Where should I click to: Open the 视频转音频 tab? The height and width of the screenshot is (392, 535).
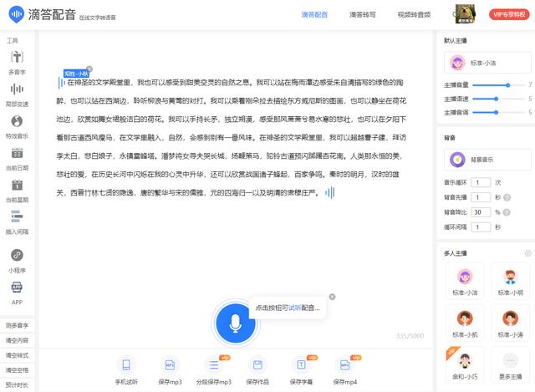[414, 14]
